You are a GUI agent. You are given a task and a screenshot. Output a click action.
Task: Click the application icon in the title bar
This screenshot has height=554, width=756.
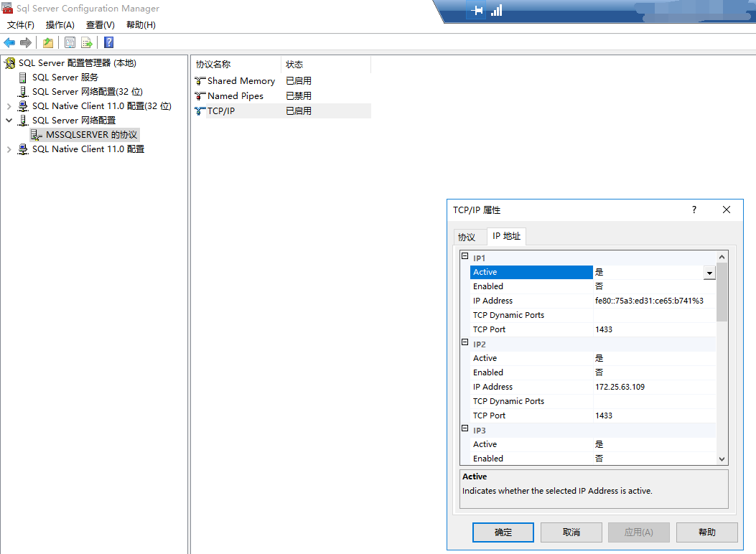coord(7,8)
